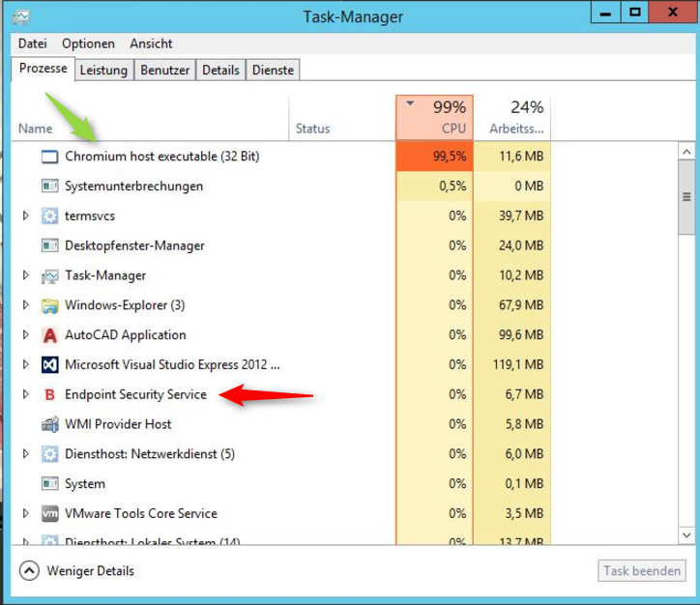This screenshot has width=700, height=605.
Task: Open the Datei menu
Action: tap(33, 43)
